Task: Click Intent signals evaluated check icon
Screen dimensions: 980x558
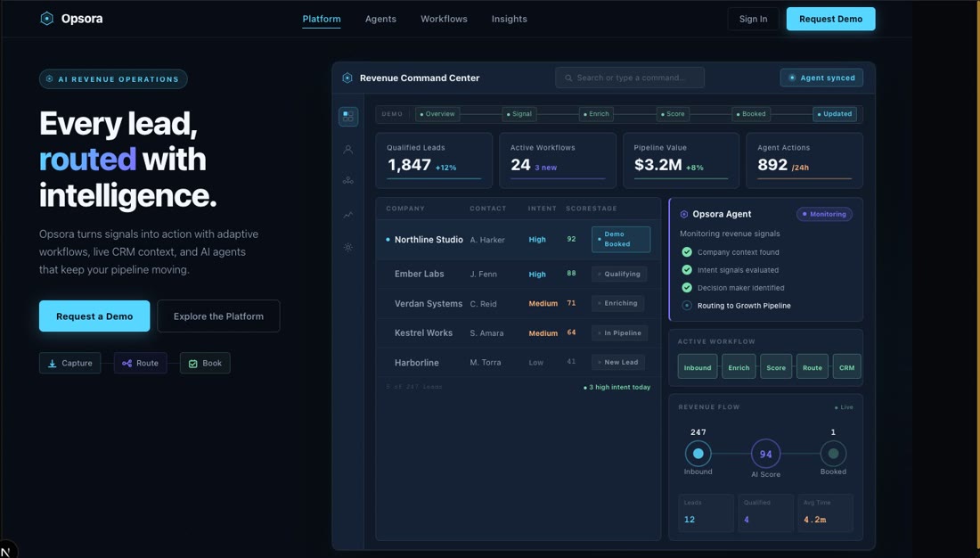Action: coord(687,269)
